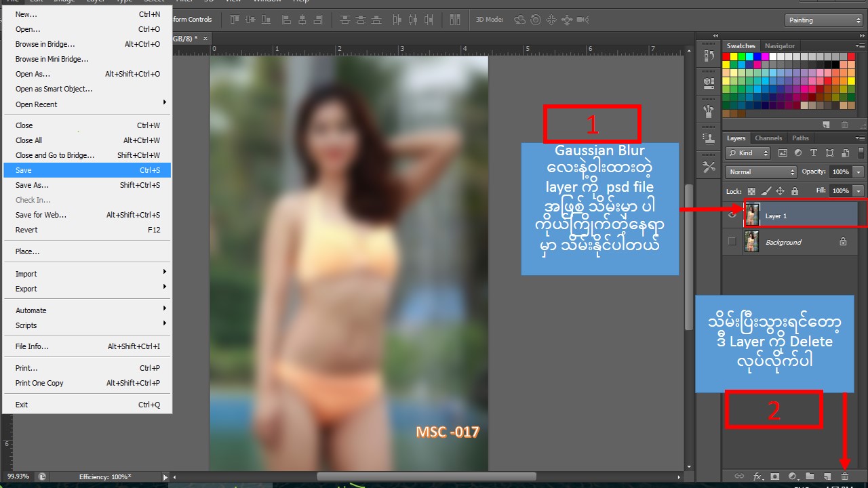Click the fx layer style icon
The height and width of the screenshot is (488, 868).
(758, 476)
